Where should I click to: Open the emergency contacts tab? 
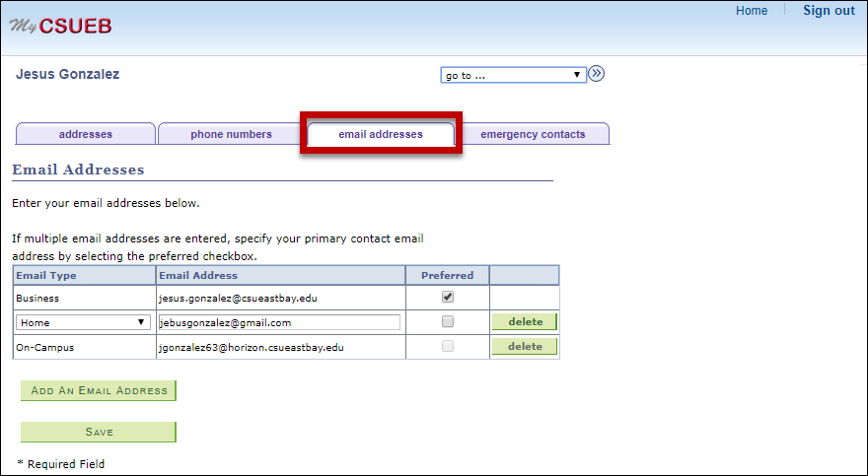533,134
